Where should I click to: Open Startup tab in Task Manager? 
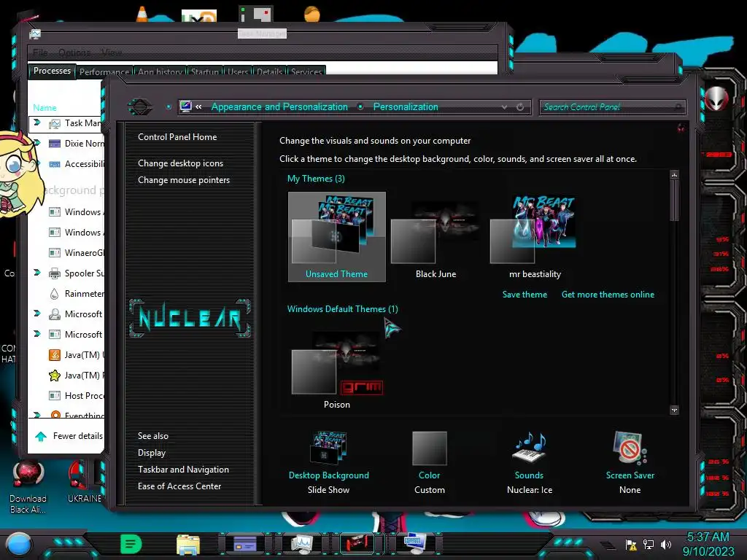click(204, 71)
